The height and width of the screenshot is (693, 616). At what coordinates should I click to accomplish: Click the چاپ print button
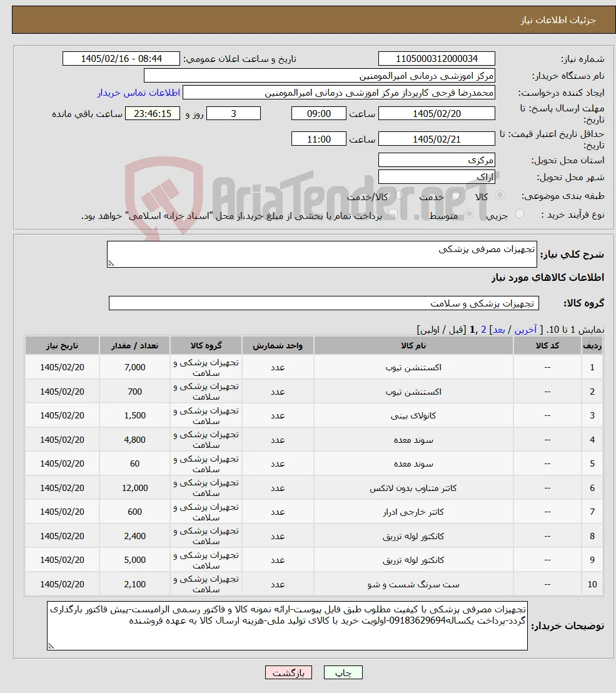point(343,672)
